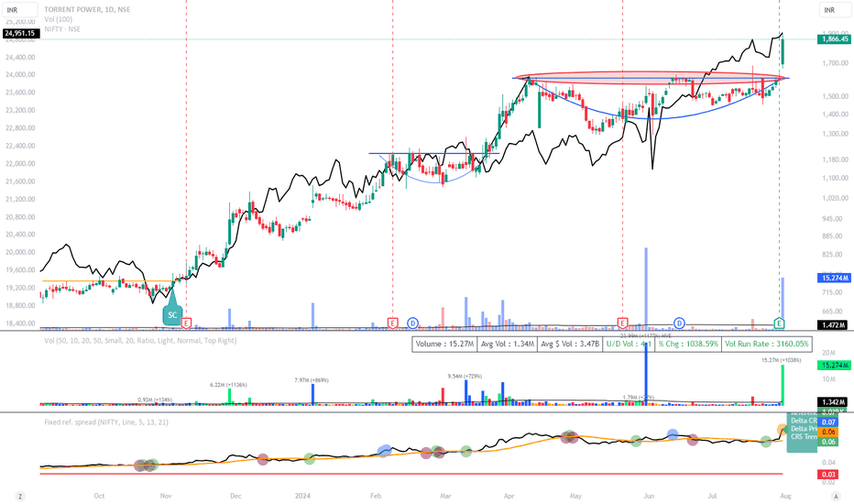Click the Jul label on the time axis
Viewport: 854px width, 504px height.
coord(712,496)
